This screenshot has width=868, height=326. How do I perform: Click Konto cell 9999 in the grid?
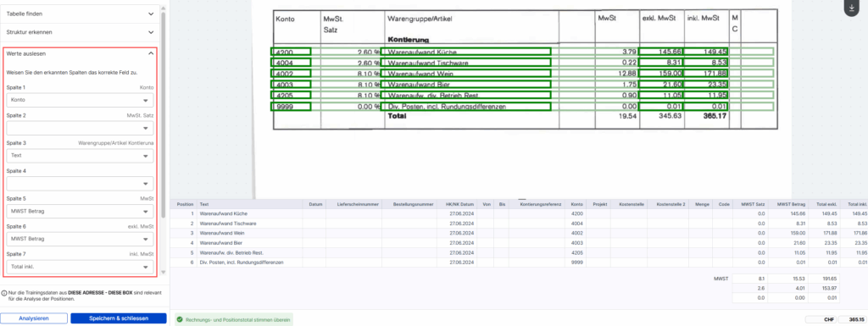[x=576, y=262]
